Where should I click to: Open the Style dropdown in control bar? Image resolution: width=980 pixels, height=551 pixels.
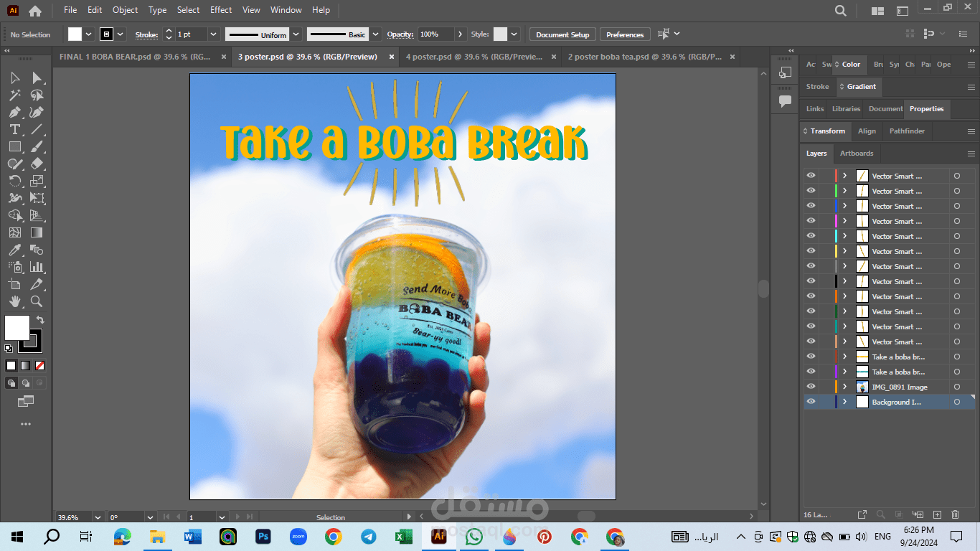click(515, 34)
